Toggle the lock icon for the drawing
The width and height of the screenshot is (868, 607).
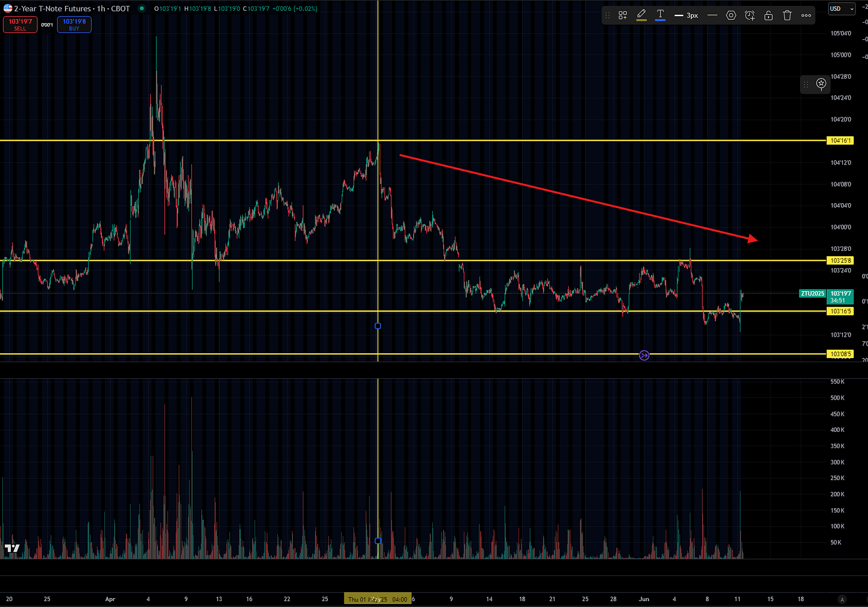(768, 15)
